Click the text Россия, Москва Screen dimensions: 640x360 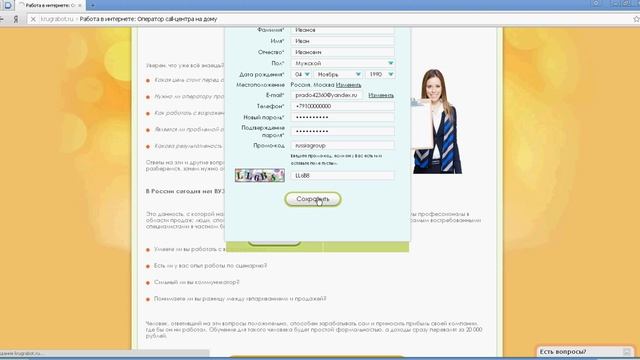pos(312,85)
